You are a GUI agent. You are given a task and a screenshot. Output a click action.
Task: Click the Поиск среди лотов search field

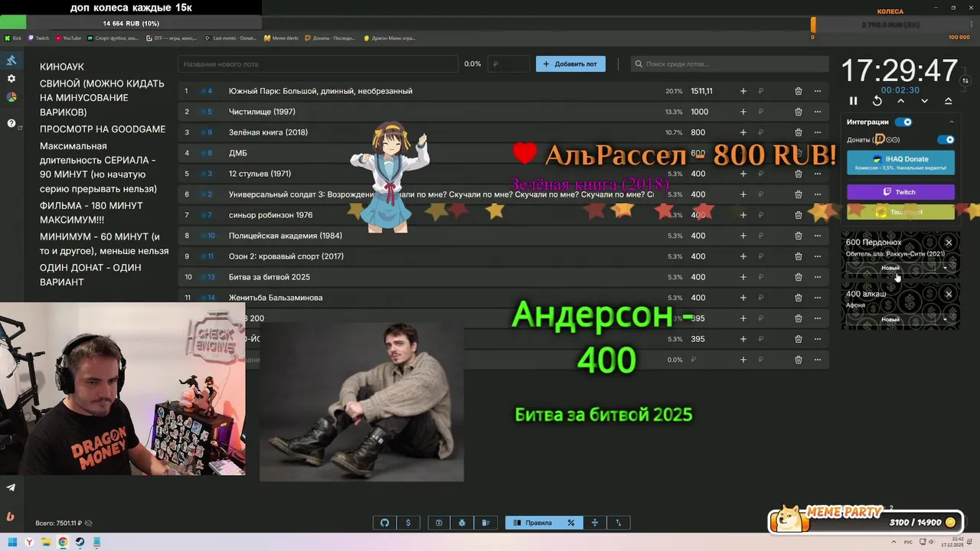click(x=730, y=64)
